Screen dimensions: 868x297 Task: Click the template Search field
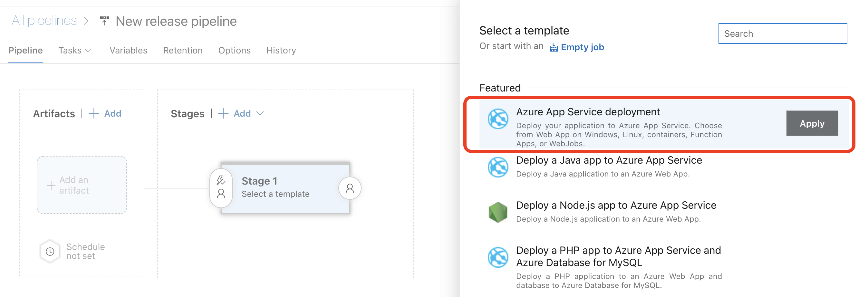click(x=782, y=34)
